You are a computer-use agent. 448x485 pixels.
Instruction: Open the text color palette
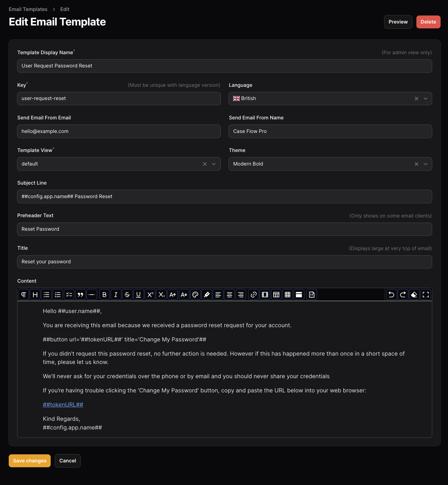pyautogui.click(x=195, y=294)
